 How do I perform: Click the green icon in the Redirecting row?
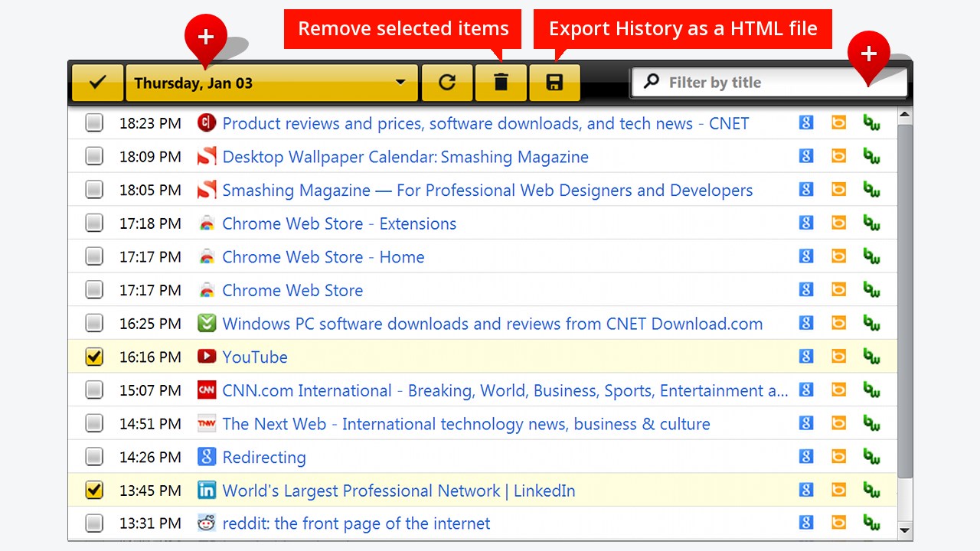871,456
